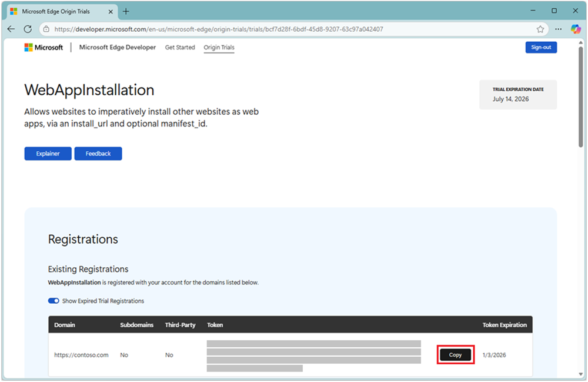Click the Explainer button
Screen dimensions: 588x382
coord(48,153)
